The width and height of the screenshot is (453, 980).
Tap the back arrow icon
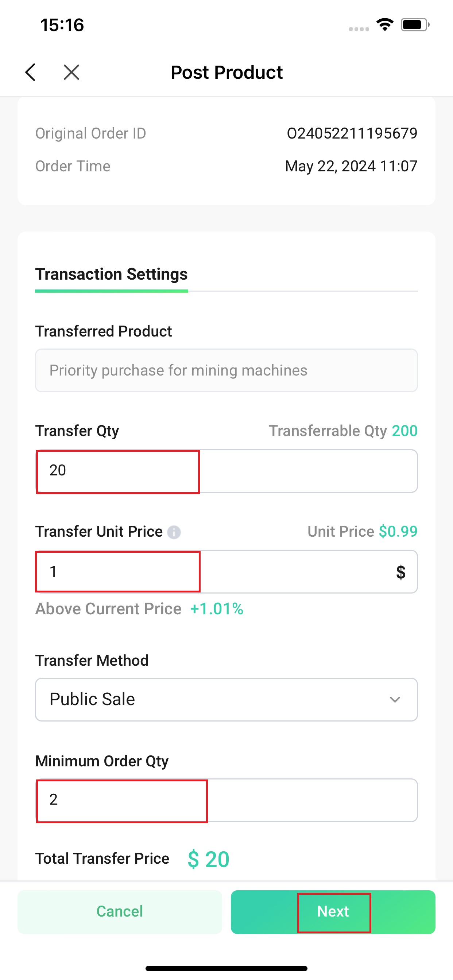[30, 72]
